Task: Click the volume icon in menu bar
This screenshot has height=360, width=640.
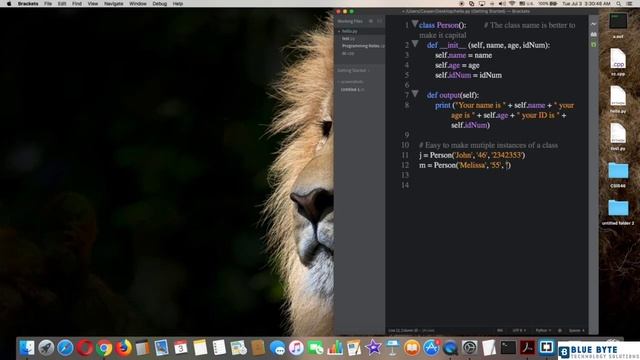Action: (x=502, y=4)
